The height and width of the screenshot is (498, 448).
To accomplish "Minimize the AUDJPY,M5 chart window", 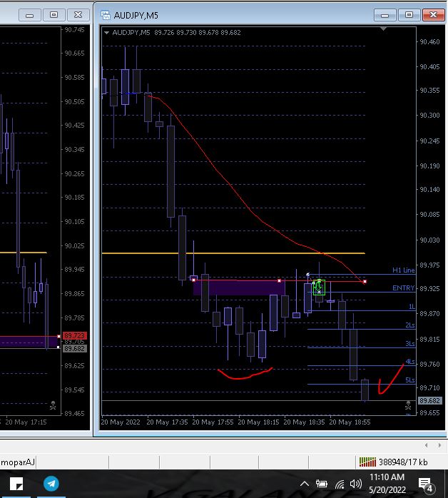I will [x=385, y=15].
